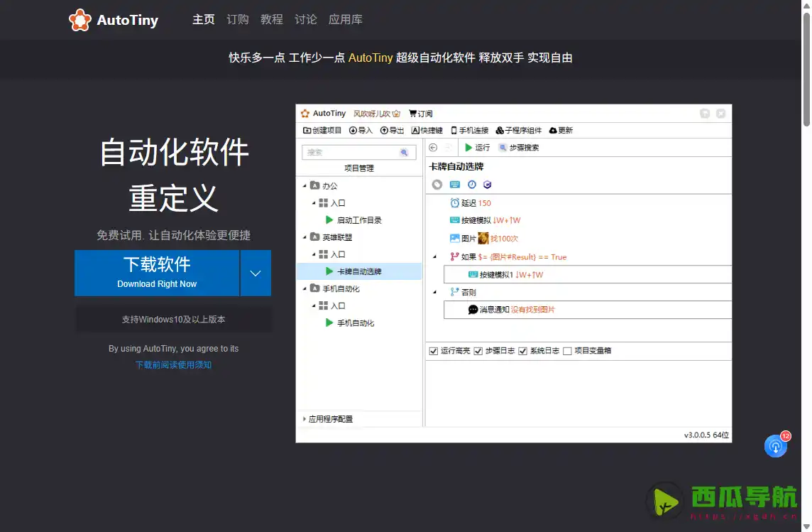
Task: Click the keyboard step icon under 卡牌自动选牌
Action: coord(455,185)
